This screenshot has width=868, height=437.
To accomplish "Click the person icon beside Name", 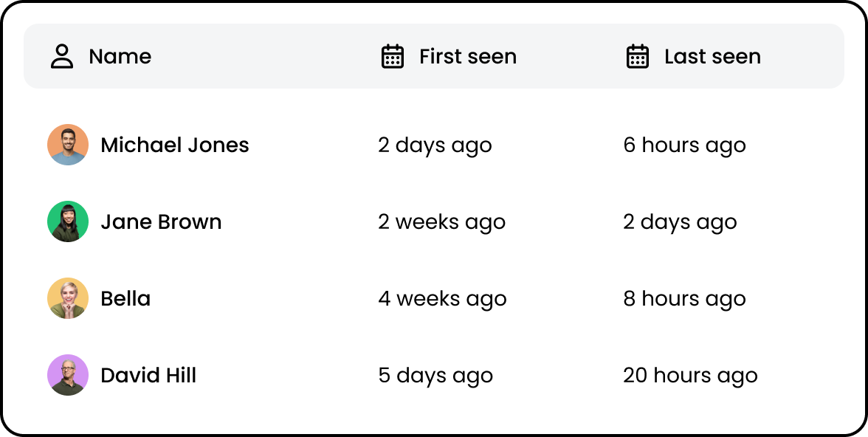I will [62, 57].
